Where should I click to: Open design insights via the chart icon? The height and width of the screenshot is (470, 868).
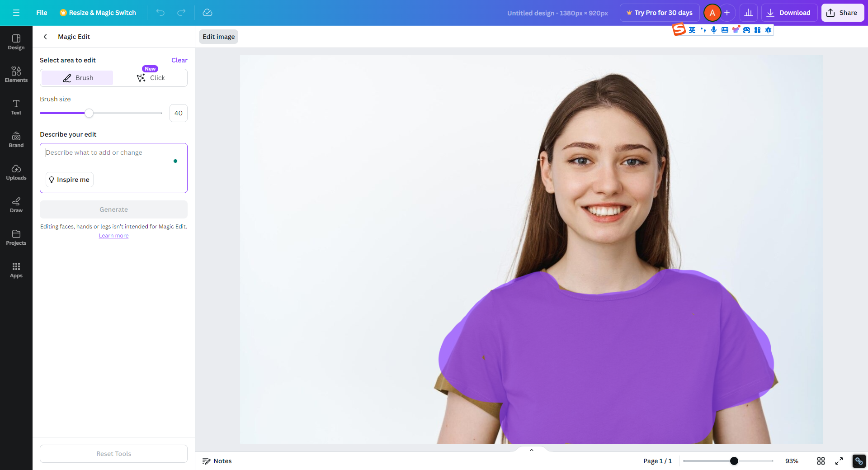point(749,13)
